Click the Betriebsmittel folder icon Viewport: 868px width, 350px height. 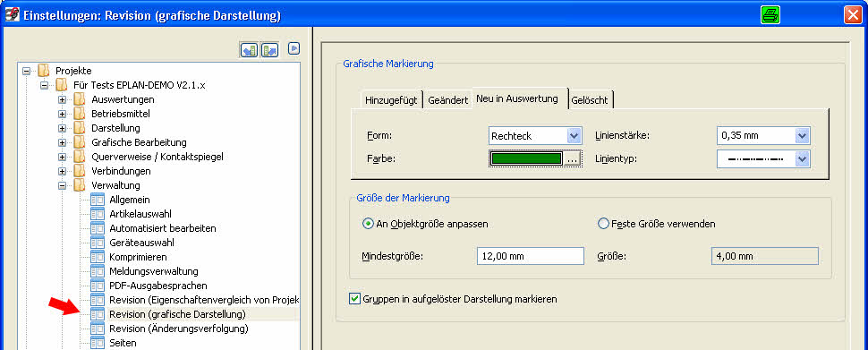pyautogui.click(x=79, y=114)
